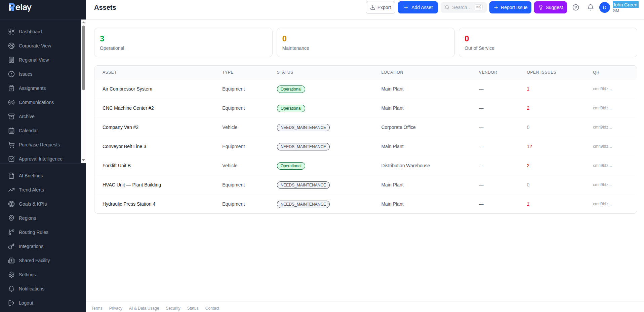Click the Communications broadcast icon
Image resolution: width=644 pixels, height=312 pixels.
(11, 102)
